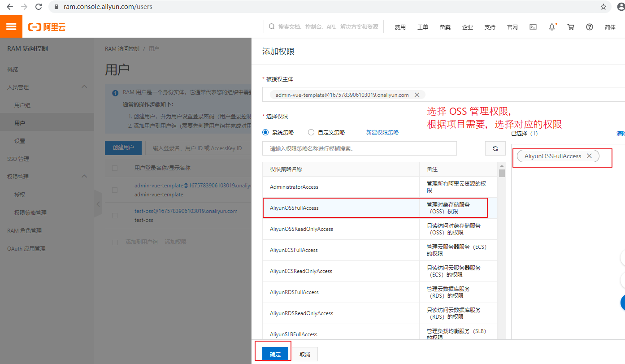Go back in browser

pyautogui.click(x=10, y=7)
